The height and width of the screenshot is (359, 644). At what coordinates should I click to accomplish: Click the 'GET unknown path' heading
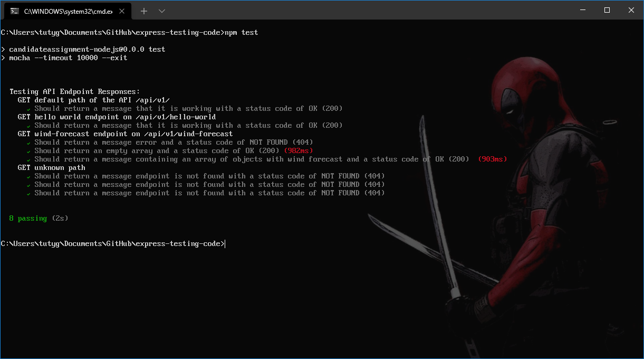point(51,168)
